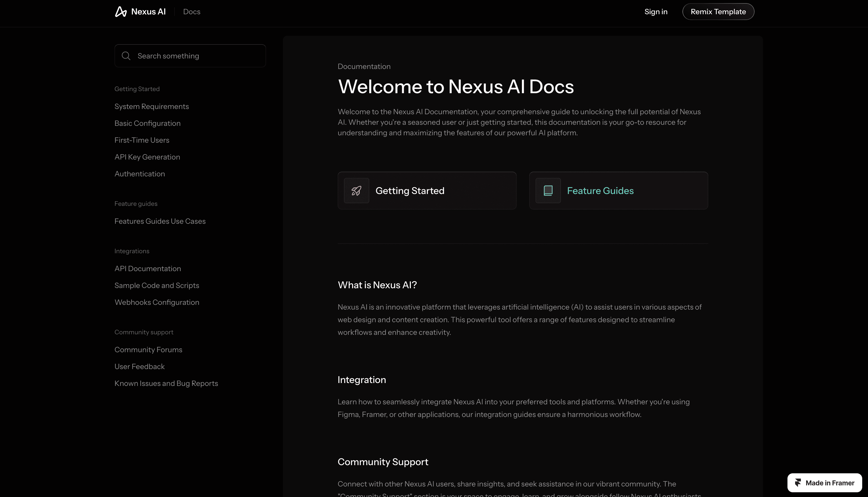Select Webhooks Configuration in sidebar
The height and width of the screenshot is (497, 868).
157,302
